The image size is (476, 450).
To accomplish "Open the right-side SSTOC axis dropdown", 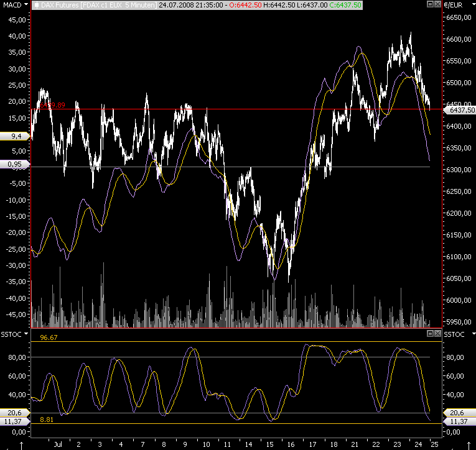I will (x=474, y=334).
